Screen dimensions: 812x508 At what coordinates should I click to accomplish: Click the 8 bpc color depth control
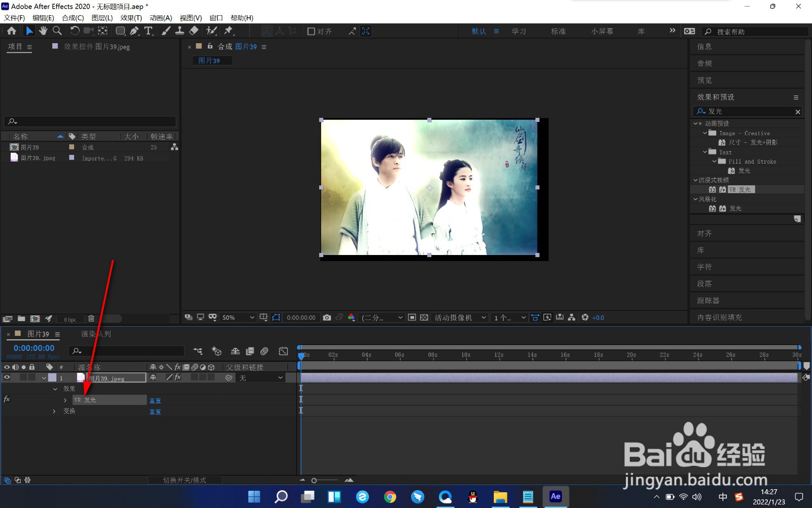point(70,320)
